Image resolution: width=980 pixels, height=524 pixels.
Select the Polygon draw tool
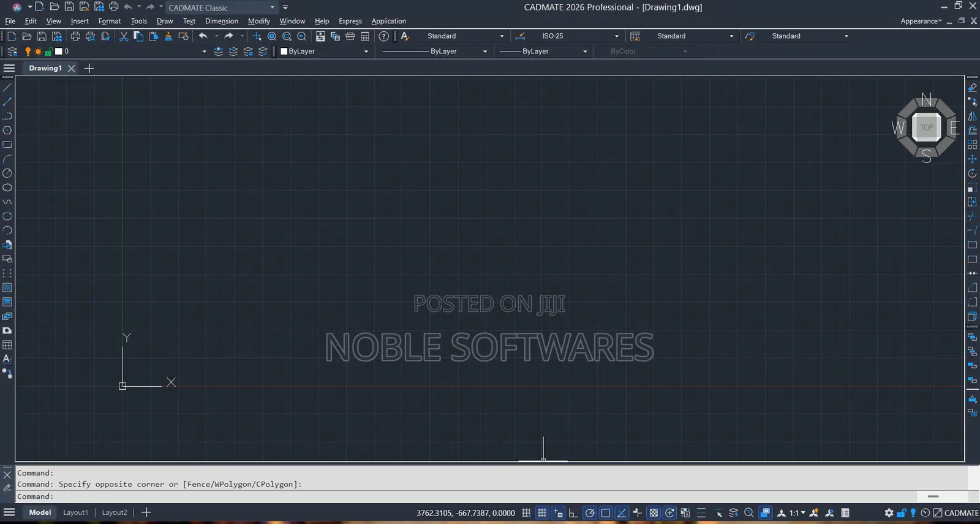(x=7, y=131)
